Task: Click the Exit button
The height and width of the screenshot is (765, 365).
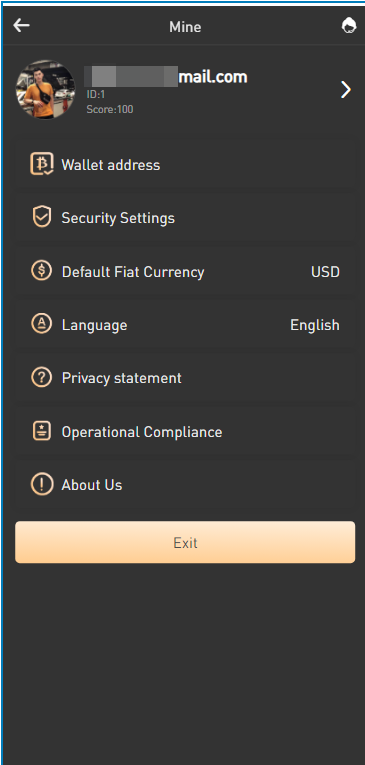Action: (x=185, y=543)
